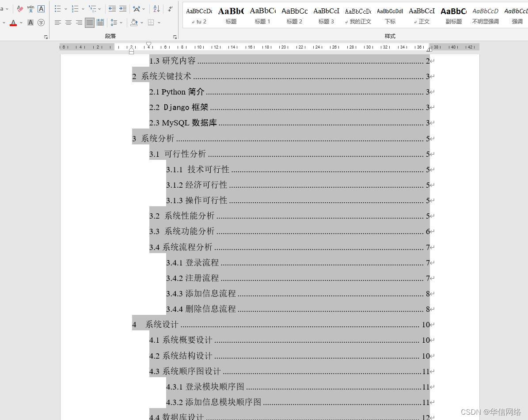Apply the 副标题 style

pos(453,15)
